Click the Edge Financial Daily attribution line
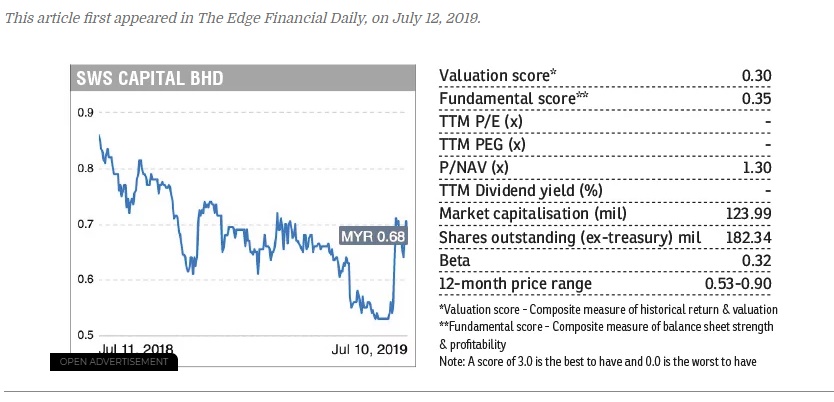Viewport: 834px width, 402px height. [243, 17]
